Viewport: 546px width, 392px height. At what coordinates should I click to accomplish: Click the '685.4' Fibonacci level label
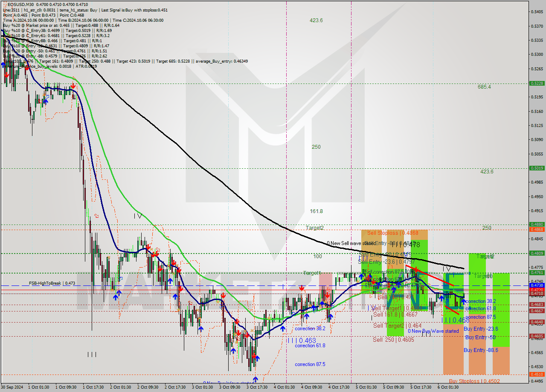coord(484,86)
